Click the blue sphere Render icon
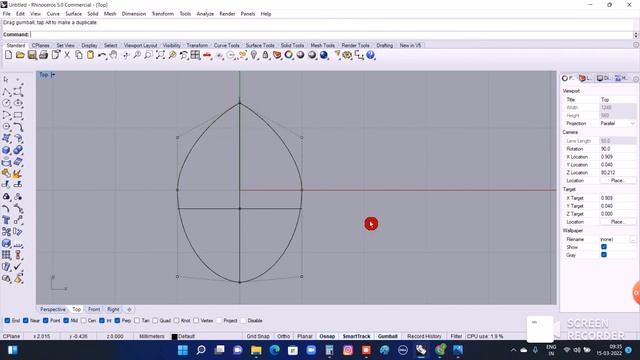640x360 pixels. click(324, 55)
